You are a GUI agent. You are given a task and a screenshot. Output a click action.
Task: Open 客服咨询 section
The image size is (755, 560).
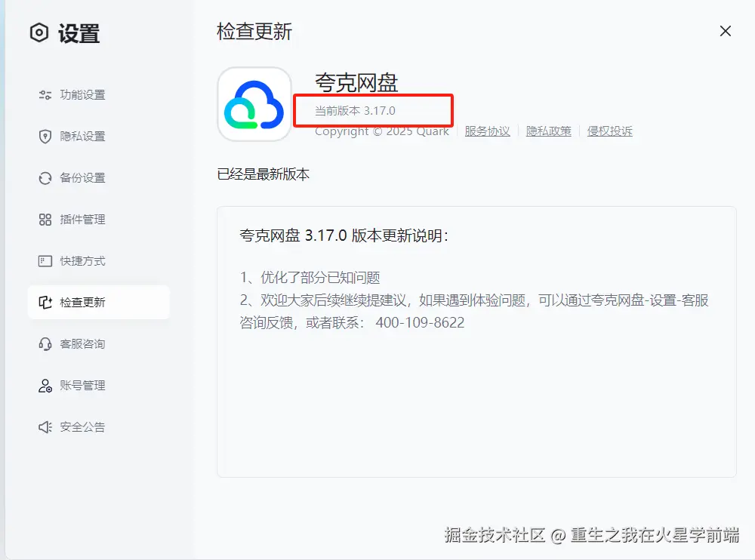[x=99, y=344]
